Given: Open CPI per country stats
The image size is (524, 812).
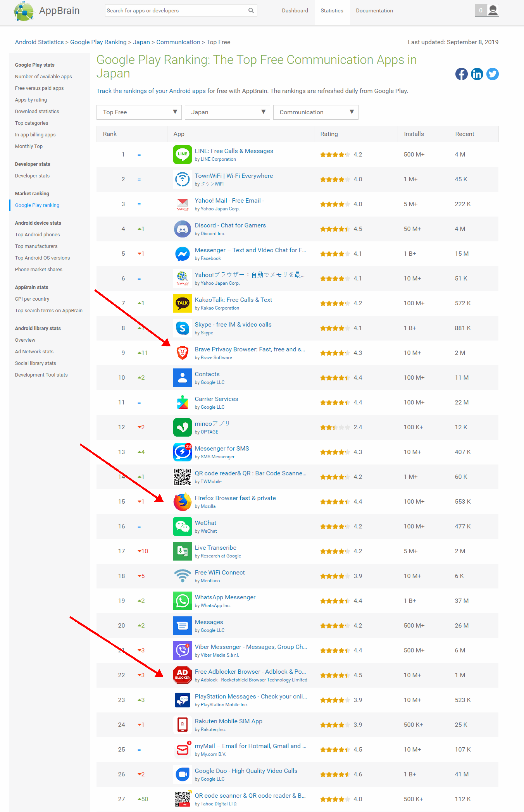Looking at the screenshot, I should click(32, 299).
